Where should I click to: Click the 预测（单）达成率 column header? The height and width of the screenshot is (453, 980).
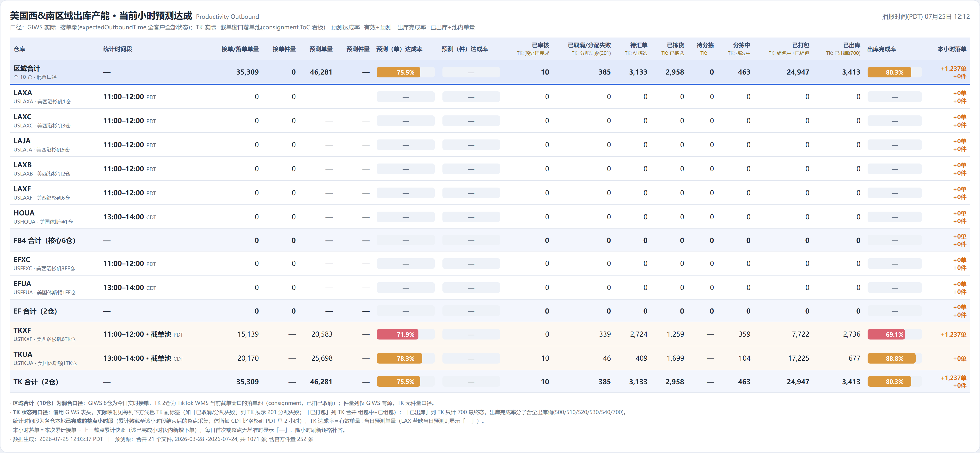click(399, 49)
